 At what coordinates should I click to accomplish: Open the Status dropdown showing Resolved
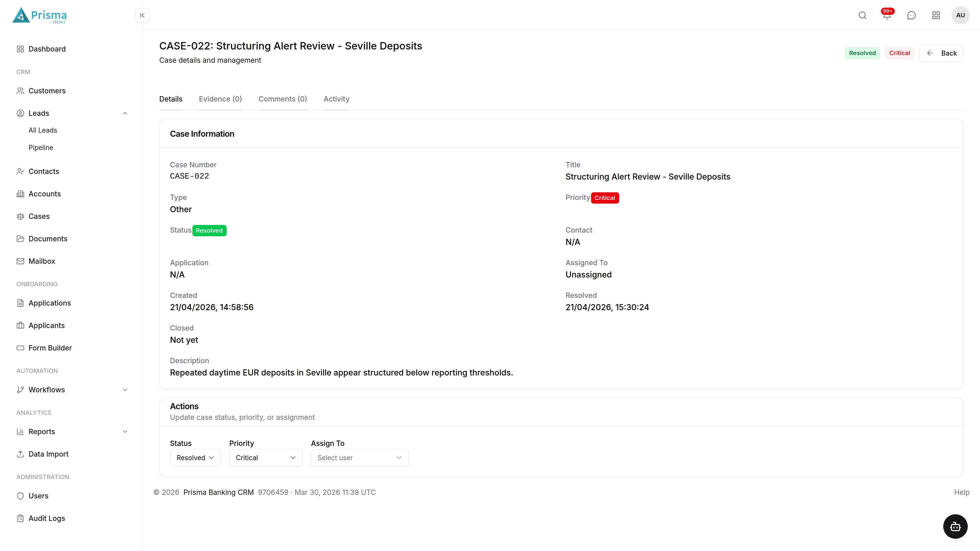[195, 457]
